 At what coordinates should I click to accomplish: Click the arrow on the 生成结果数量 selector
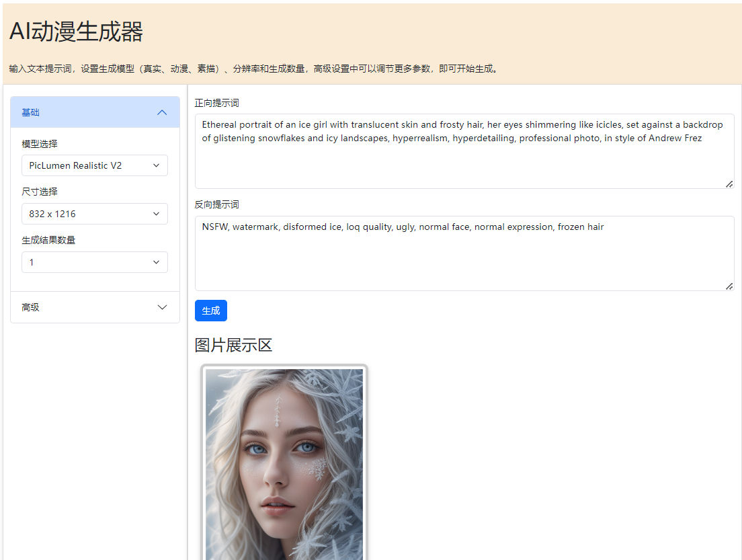click(x=157, y=262)
